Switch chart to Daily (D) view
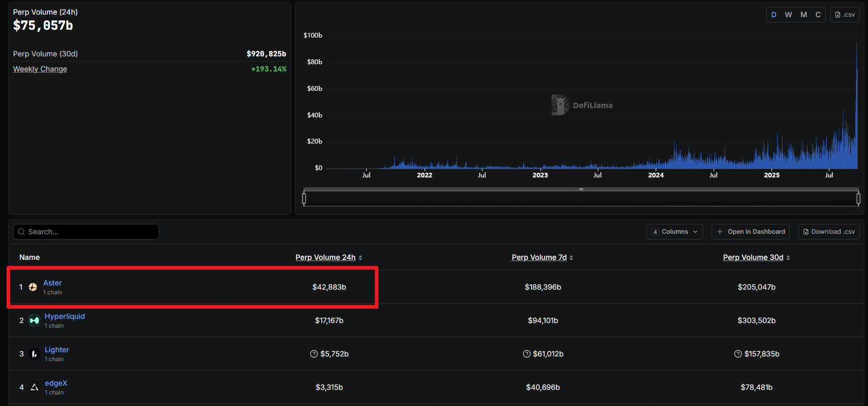The height and width of the screenshot is (406, 868). [x=774, y=15]
